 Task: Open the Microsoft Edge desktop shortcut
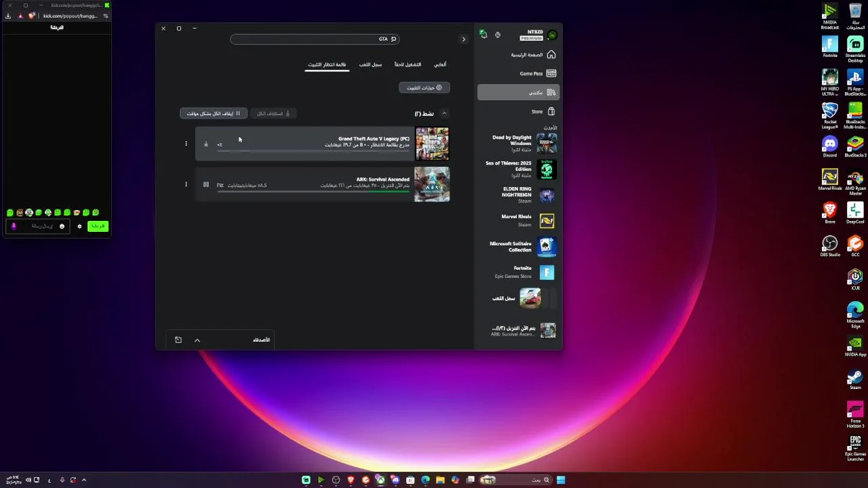click(x=855, y=315)
